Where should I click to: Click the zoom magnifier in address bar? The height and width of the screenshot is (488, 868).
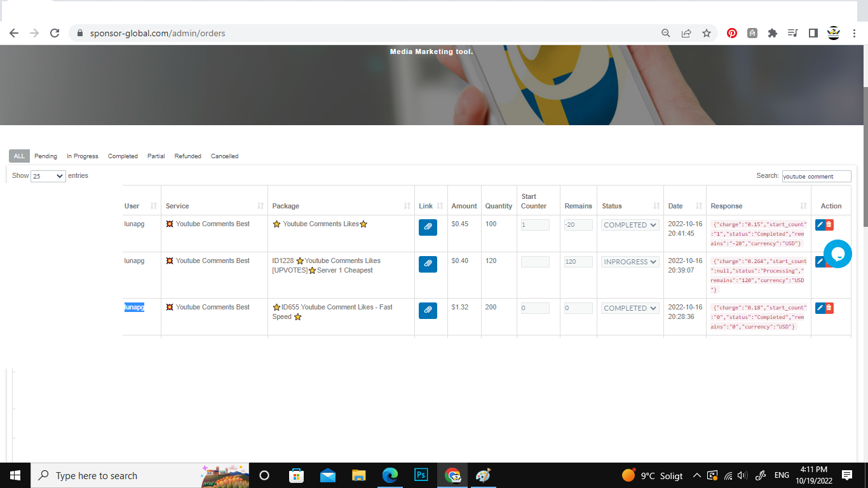coord(666,33)
